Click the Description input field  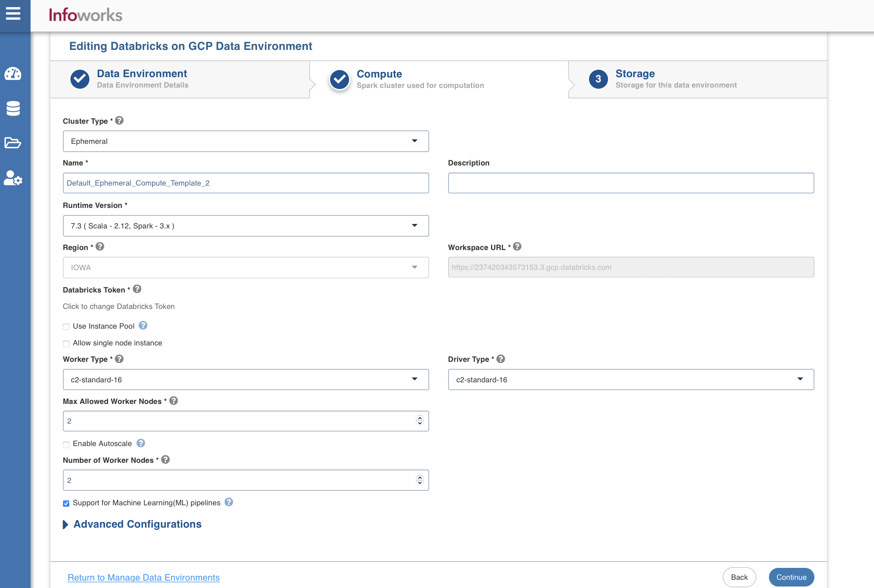(x=631, y=183)
